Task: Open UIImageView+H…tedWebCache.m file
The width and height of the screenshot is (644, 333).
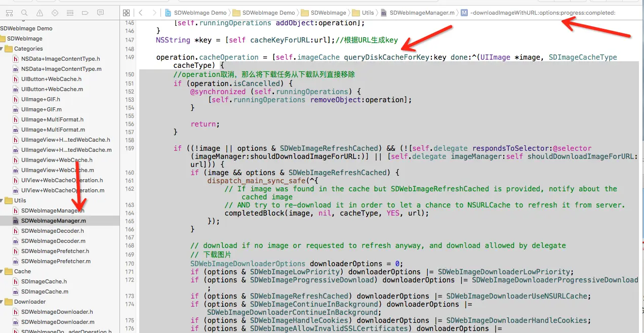Action: coord(66,150)
